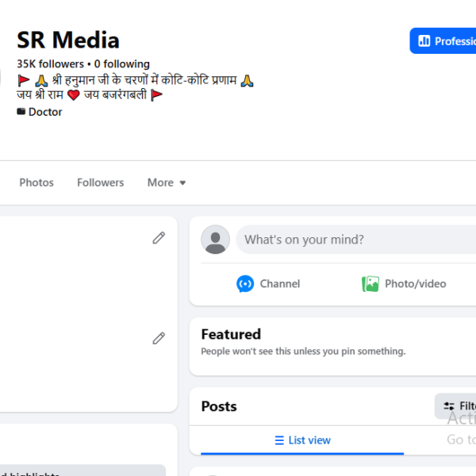Click the Doctor category icon
The image size is (476, 476).
21,112
